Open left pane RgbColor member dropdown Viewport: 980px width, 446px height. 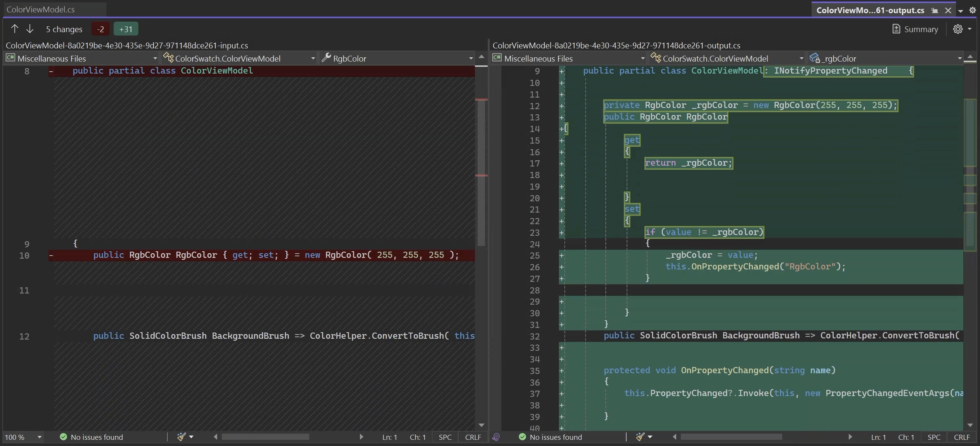pos(397,58)
